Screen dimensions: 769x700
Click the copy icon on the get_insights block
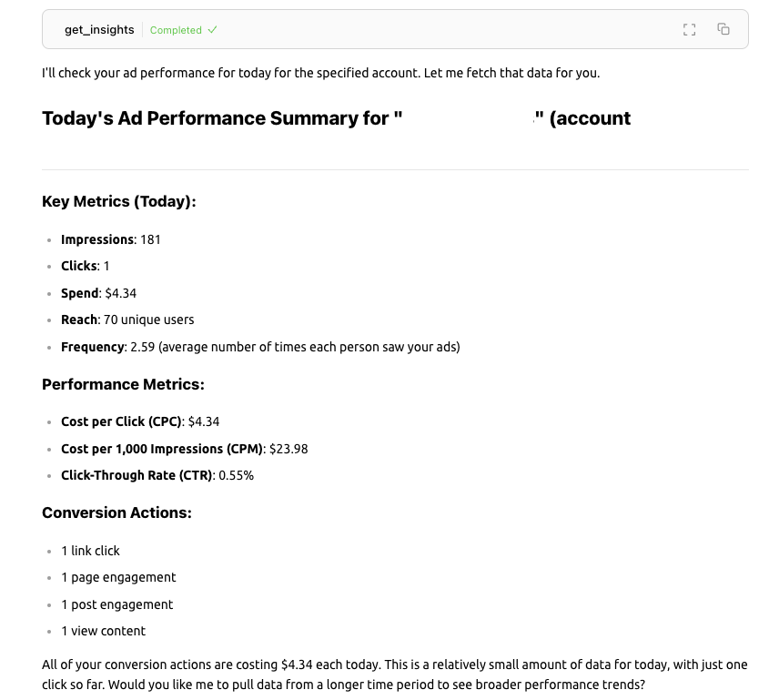(x=723, y=29)
